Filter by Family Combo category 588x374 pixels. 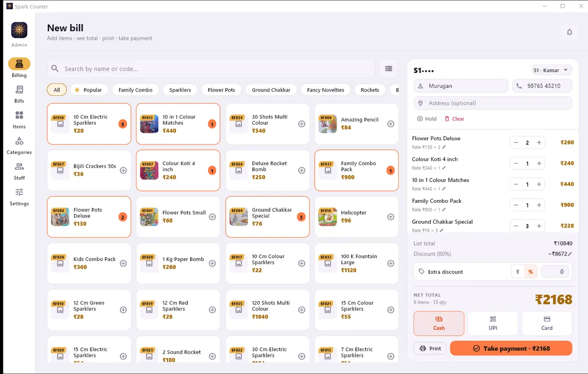tap(136, 90)
